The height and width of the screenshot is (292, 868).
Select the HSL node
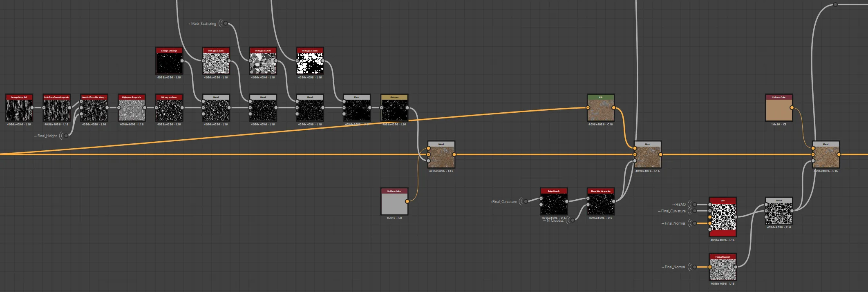601,108
